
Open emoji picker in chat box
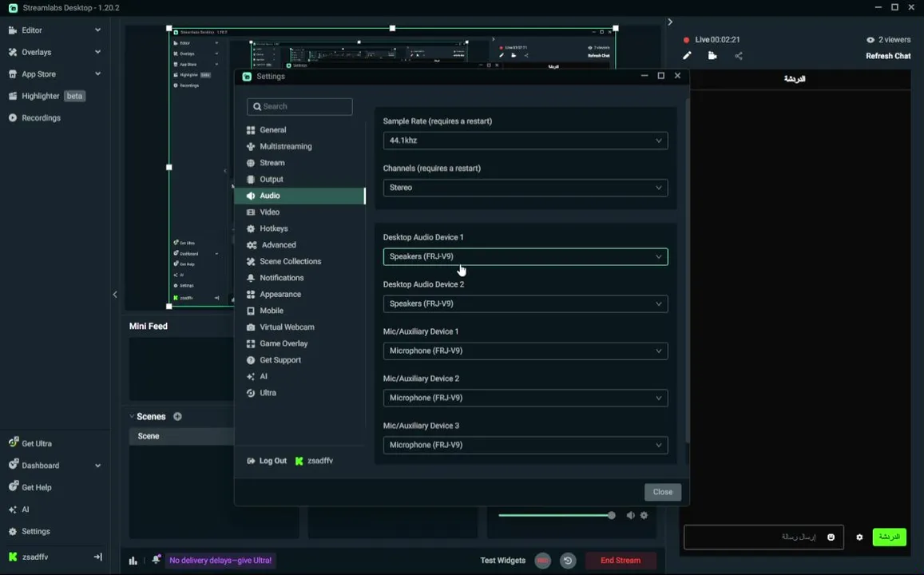coord(831,537)
